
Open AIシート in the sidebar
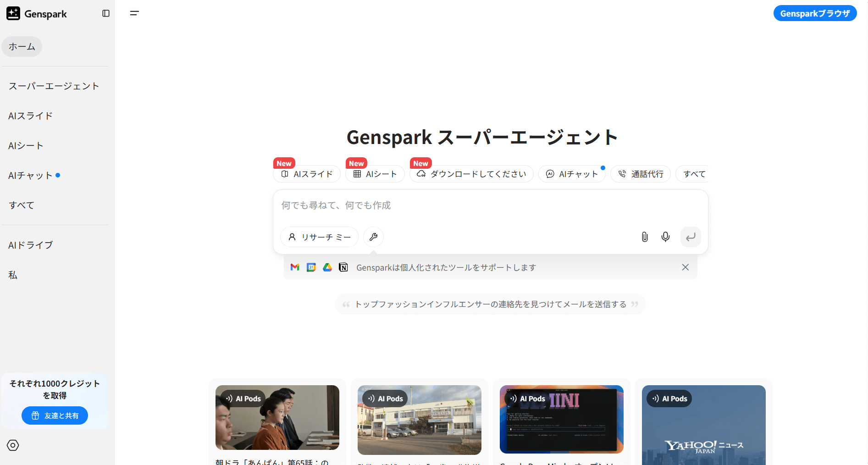[x=26, y=146]
